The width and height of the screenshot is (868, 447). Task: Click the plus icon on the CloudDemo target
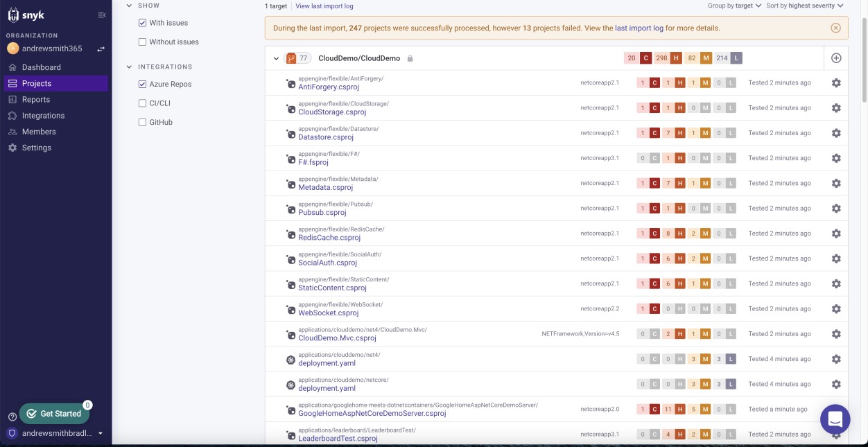[x=836, y=58]
